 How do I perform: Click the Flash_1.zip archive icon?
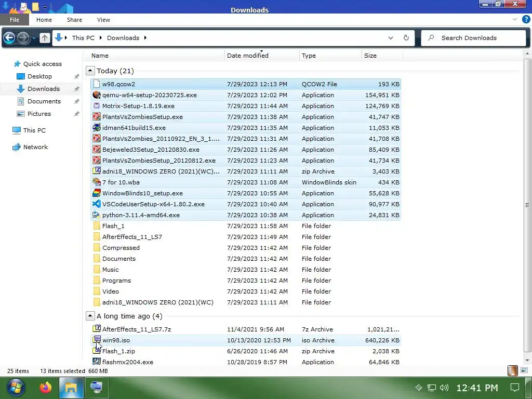[96, 351]
